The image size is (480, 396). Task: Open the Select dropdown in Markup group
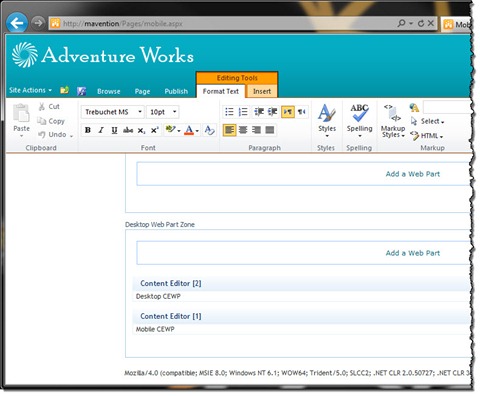[428, 121]
